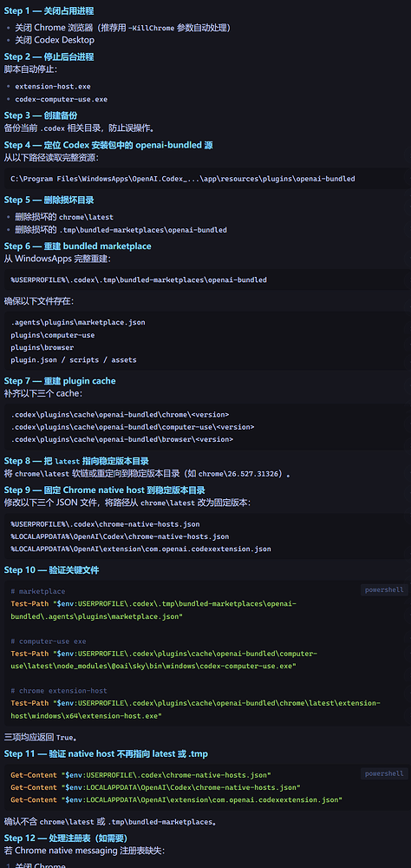Click plugin.json / scripts / assets line
Image resolution: width=411 pixels, height=868 pixels.
(74, 360)
